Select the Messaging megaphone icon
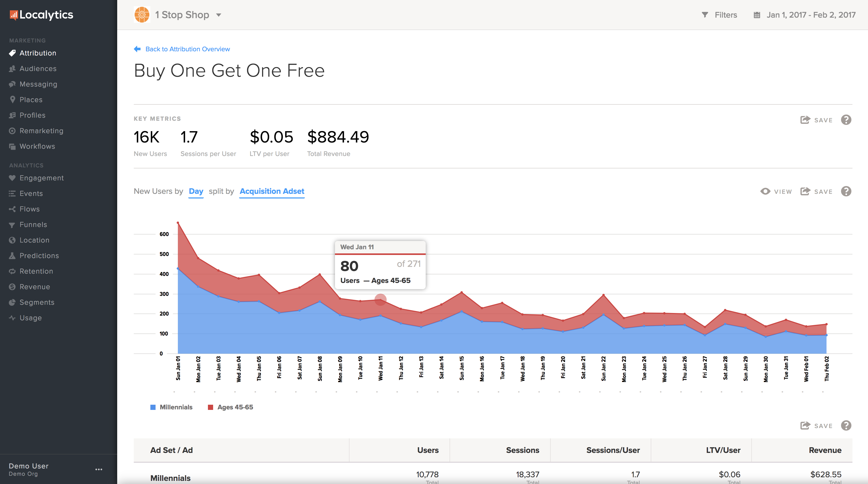The image size is (868, 484). point(12,84)
